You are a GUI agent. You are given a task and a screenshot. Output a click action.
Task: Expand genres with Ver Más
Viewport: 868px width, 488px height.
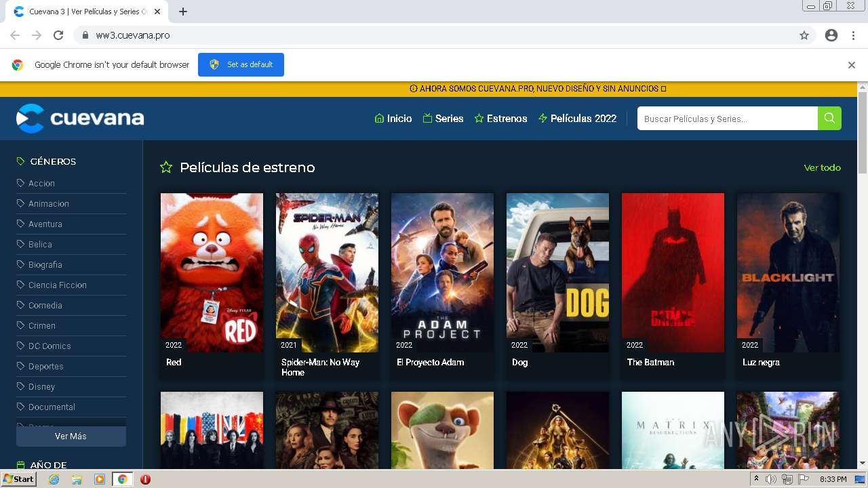[x=71, y=436]
